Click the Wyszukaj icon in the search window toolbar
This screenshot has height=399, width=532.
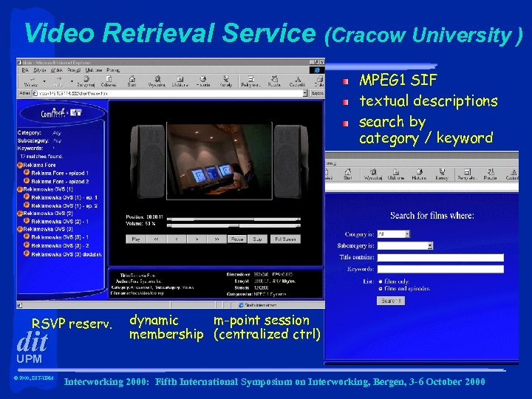click(373, 174)
